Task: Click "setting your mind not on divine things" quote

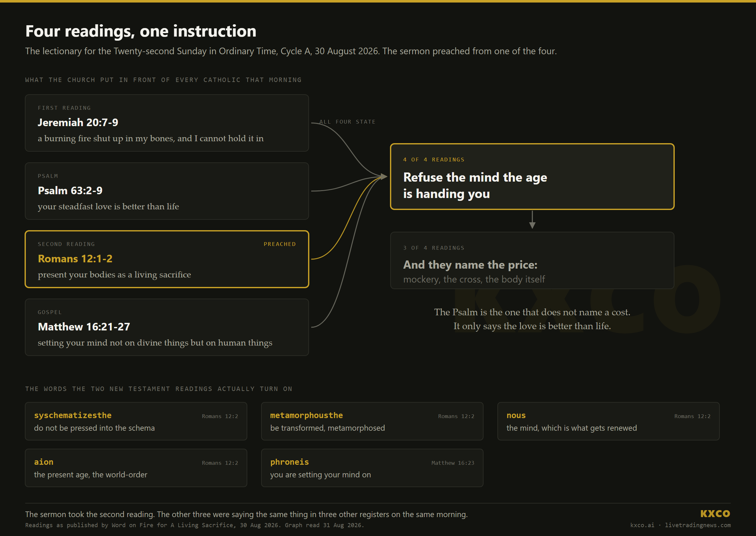Action: click(x=155, y=343)
